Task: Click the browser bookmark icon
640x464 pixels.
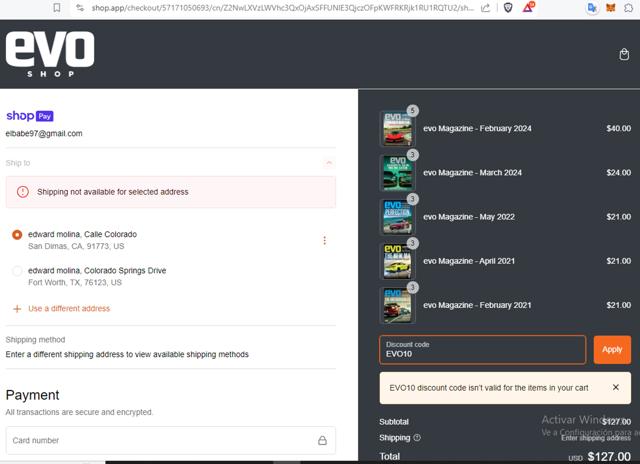Action: coord(57,7)
